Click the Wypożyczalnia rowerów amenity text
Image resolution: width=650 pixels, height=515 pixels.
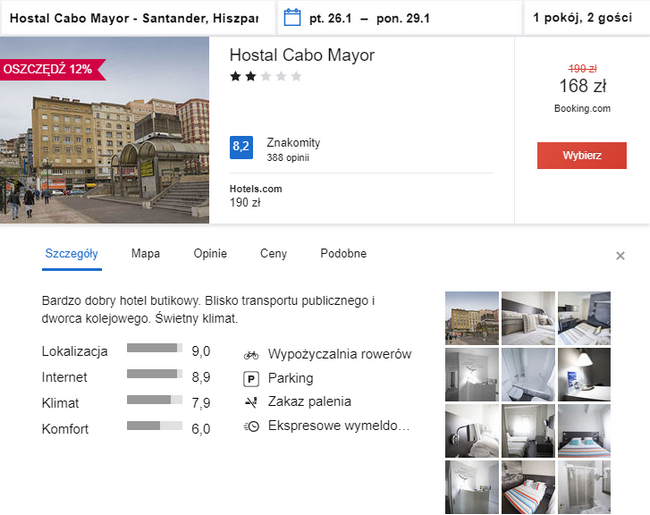(x=340, y=354)
